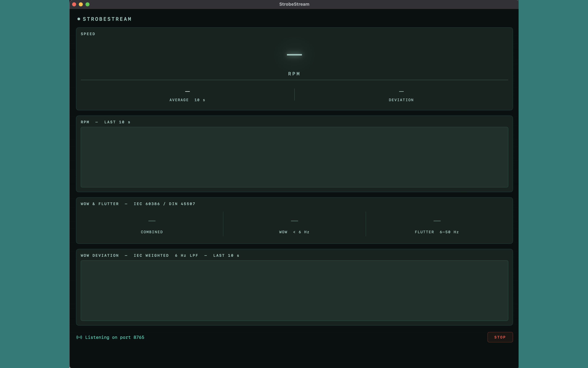
Task: Click the 'WOW < 6 Hz' label
Action: [x=294, y=232]
